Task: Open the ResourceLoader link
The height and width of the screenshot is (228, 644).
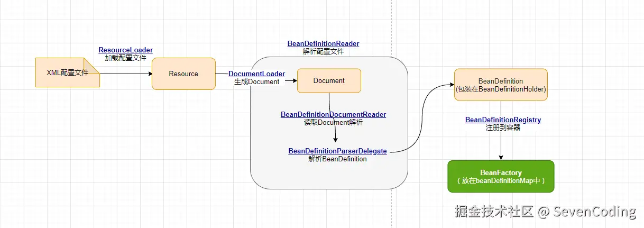Action: coord(126,50)
